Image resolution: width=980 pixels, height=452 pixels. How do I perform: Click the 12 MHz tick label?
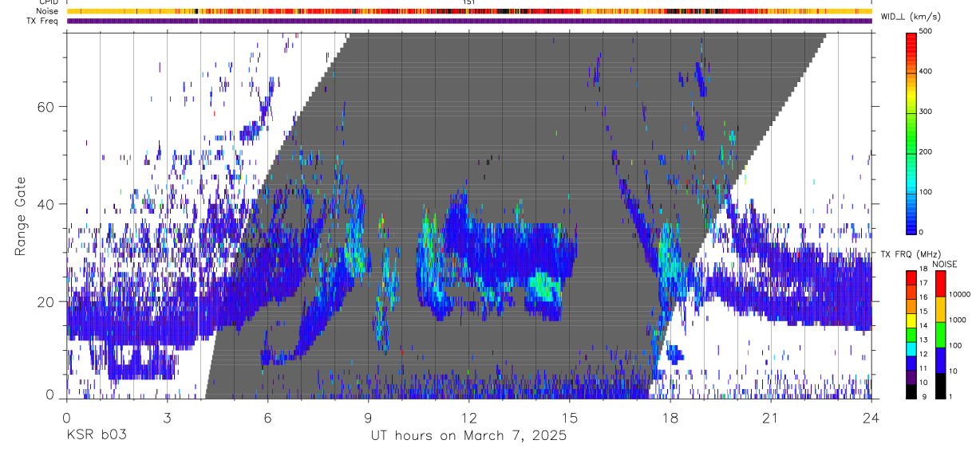(923, 354)
